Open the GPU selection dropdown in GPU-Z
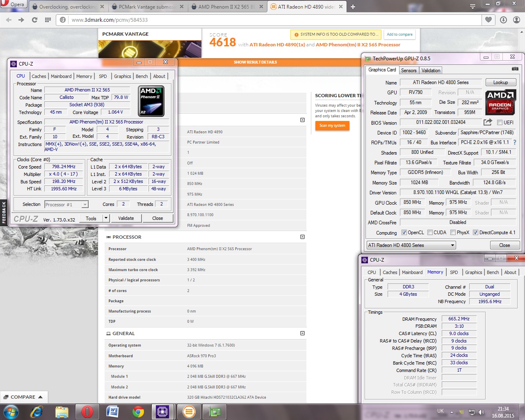The height and width of the screenshot is (420, 525). tap(411, 245)
